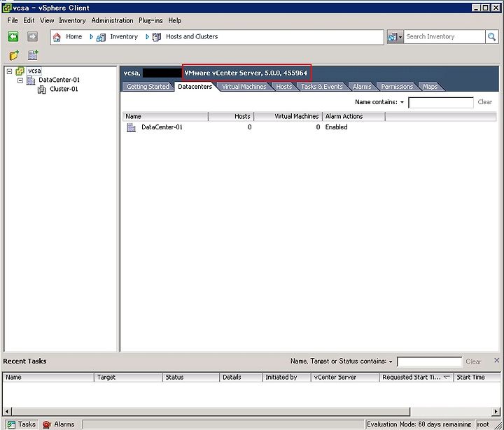Open the Alarms tab
Screen dimensions: 504x430
pyautogui.click(x=362, y=87)
